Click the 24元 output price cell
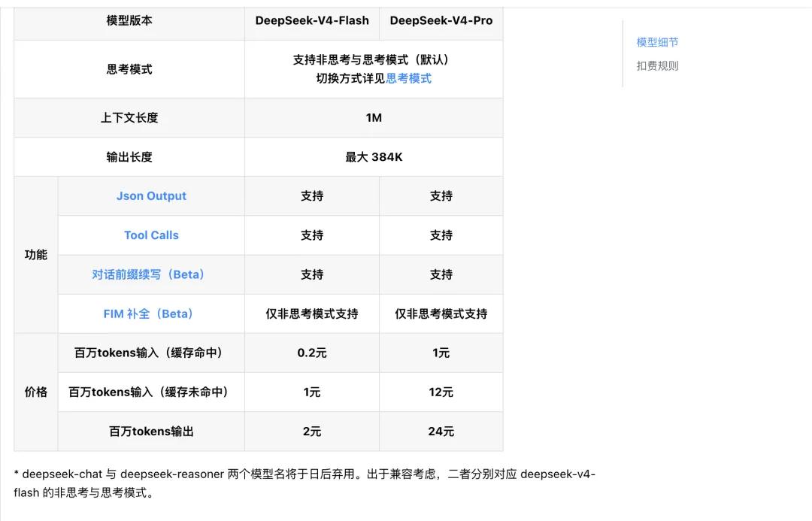The width and height of the screenshot is (812, 521). pos(441,432)
